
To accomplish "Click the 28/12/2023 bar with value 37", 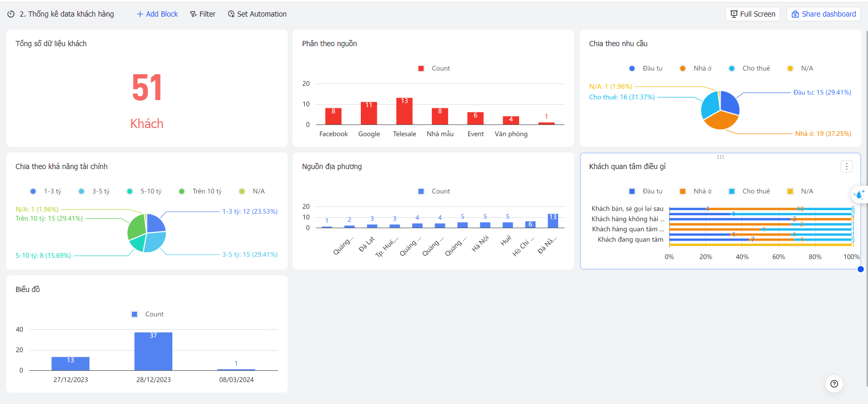I will click(153, 351).
